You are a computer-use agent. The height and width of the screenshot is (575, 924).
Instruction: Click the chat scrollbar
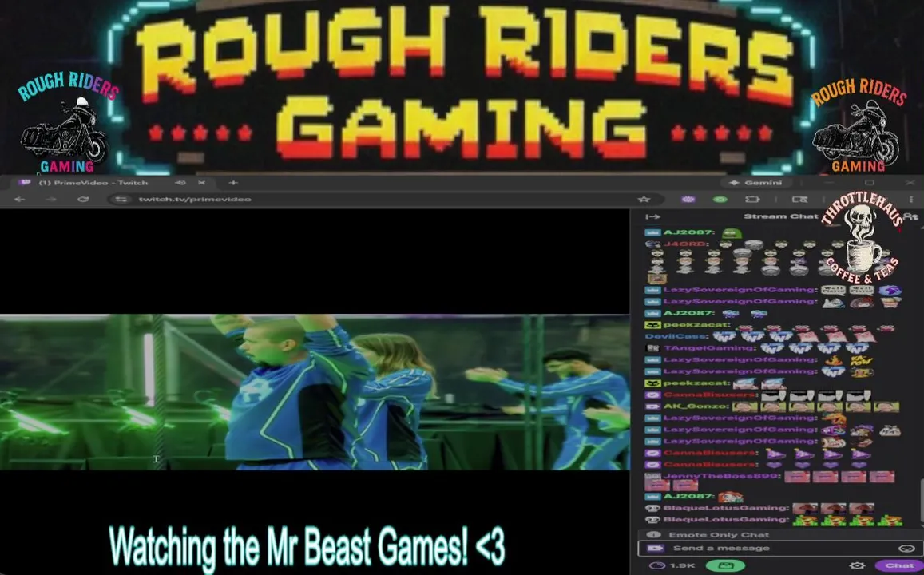(x=921, y=501)
